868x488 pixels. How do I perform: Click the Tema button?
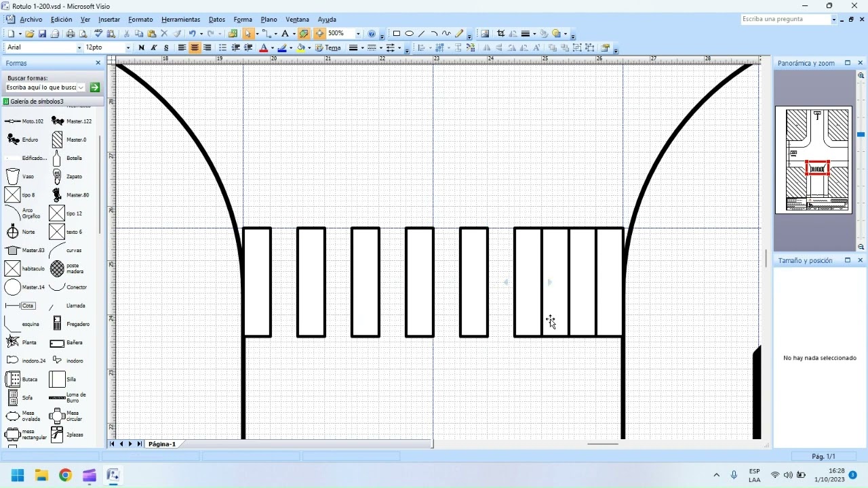(328, 47)
